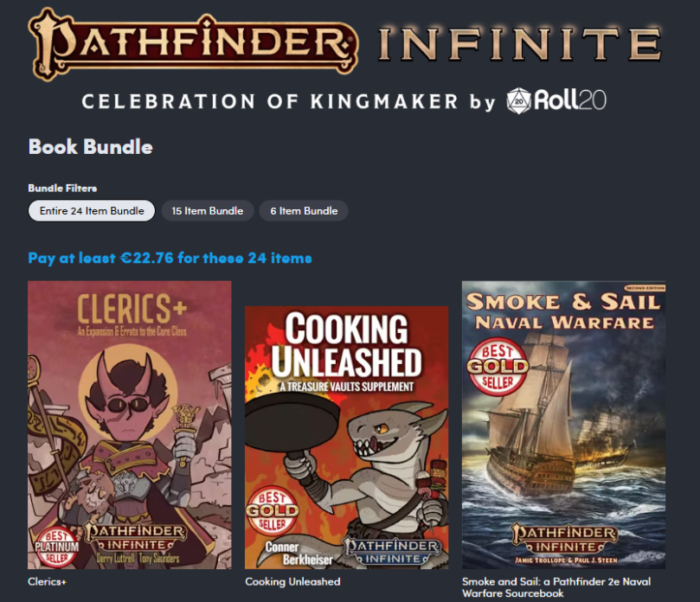Click Pathfinder Infinite emblem on Cooking Unleashed cover

coord(392,552)
